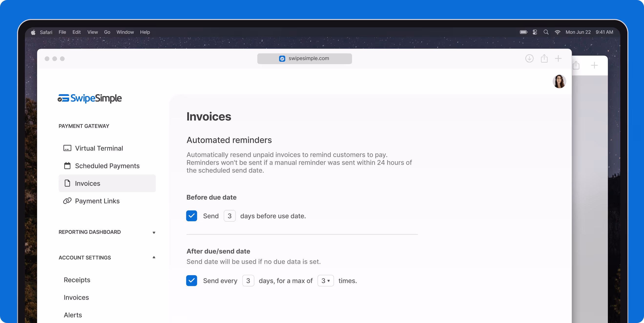This screenshot has height=323, width=644.
Task: Open Spotlight search in menu bar
Action: click(546, 32)
